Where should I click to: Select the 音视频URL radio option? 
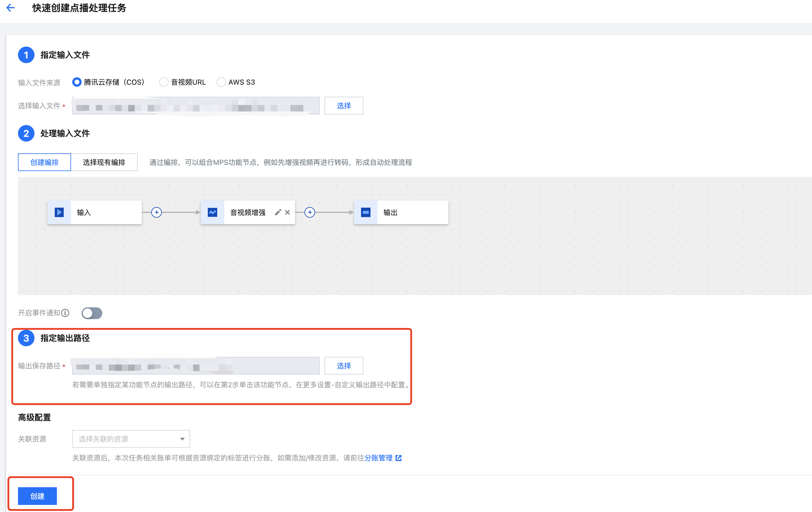(x=164, y=82)
